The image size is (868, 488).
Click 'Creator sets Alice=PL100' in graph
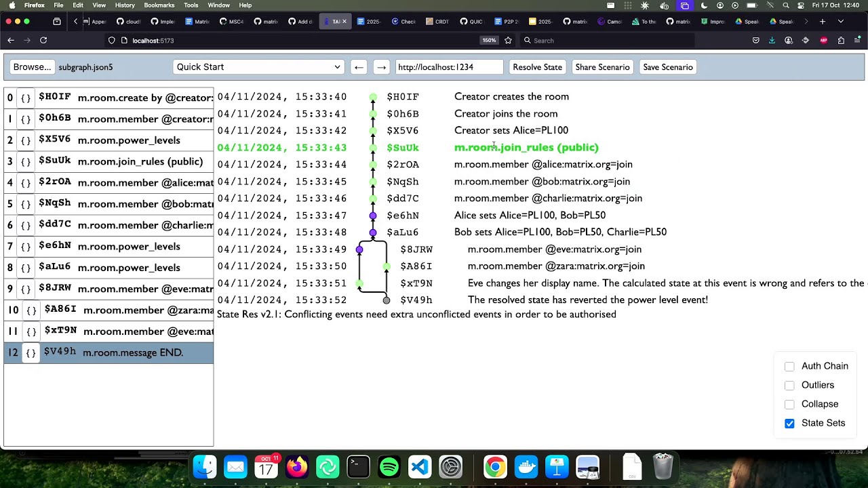pos(511,130)
